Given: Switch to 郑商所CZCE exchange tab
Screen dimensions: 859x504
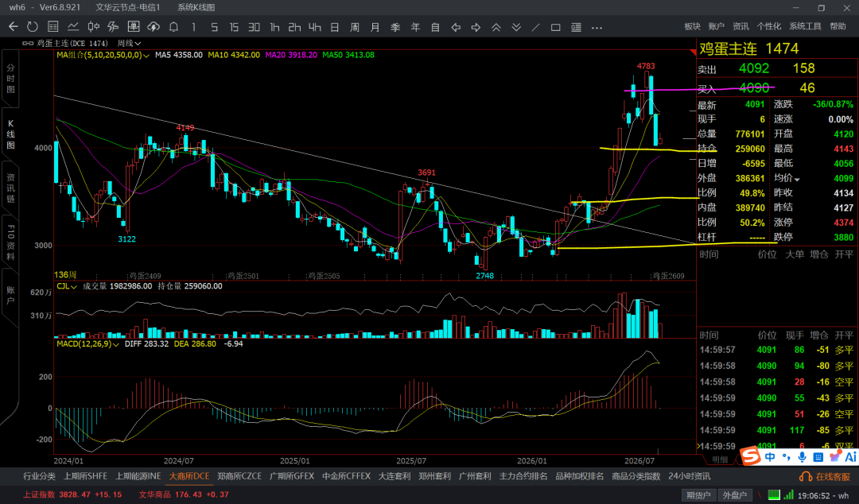Looking at the screenshot, I should (x=239, y=476).
